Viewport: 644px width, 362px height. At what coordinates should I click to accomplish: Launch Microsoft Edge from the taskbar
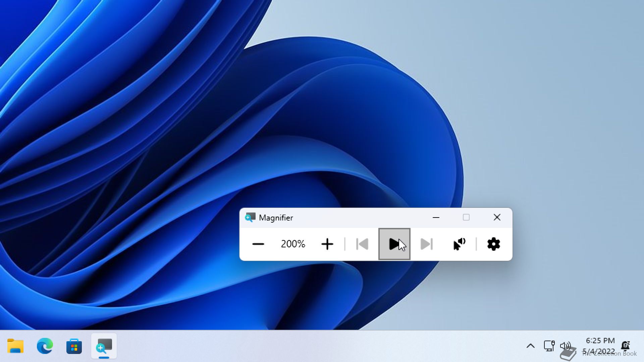[45, 346]
